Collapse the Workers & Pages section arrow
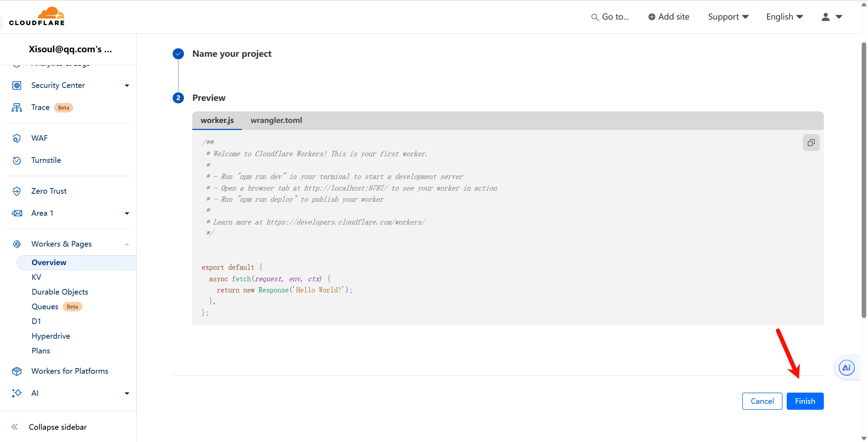 point(127,244)
